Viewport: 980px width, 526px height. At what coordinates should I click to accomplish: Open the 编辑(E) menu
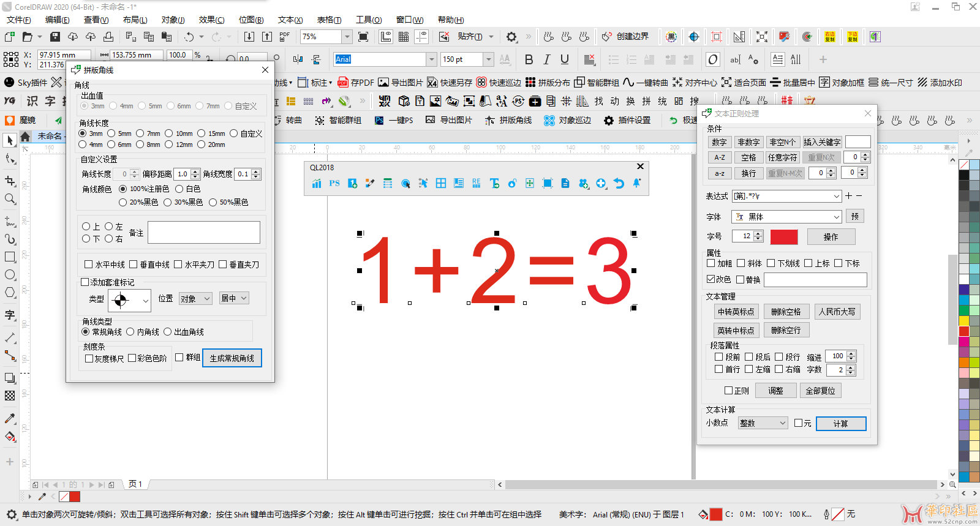pos(58,20)
